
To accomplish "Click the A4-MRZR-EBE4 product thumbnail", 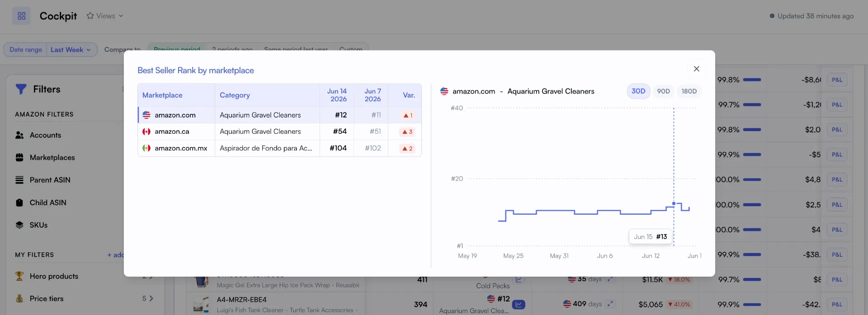I will 201,305.
